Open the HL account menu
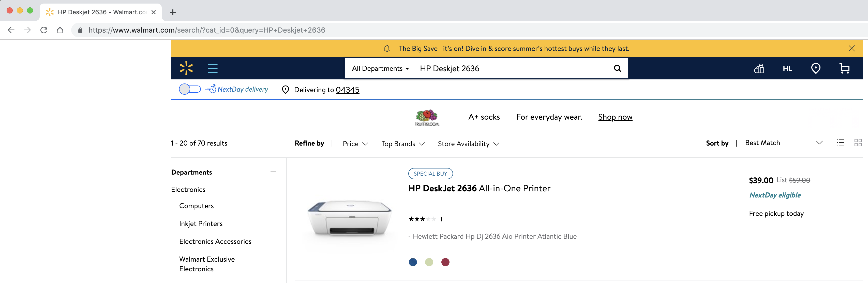Image resolution: width=868 pixels, height=283 pixels. pyautogui.click(x=787, y=68)
